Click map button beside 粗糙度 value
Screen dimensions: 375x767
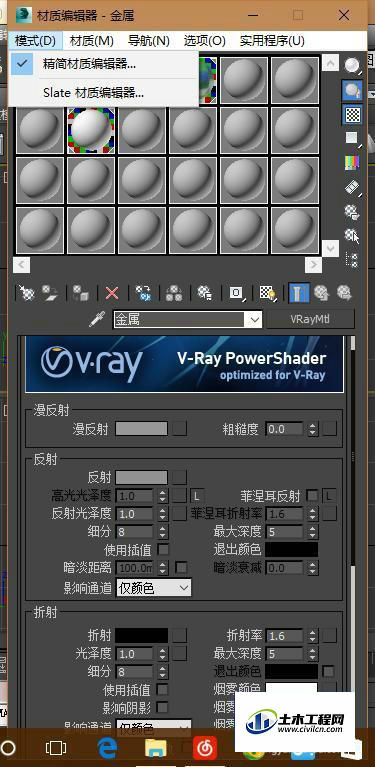click(330, 429)
